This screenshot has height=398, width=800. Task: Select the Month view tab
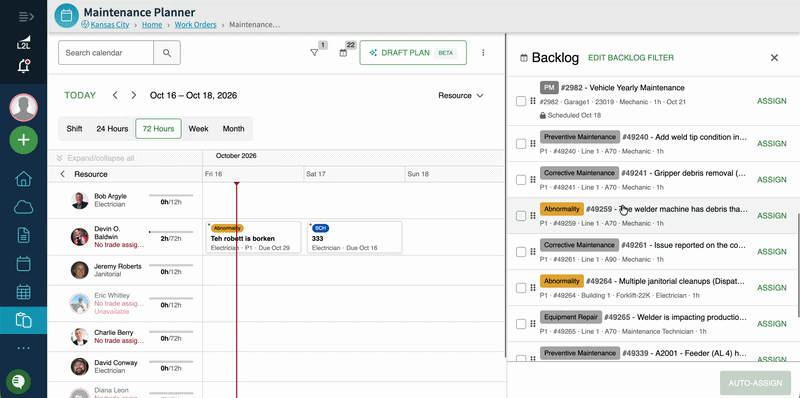coord(233,129)
